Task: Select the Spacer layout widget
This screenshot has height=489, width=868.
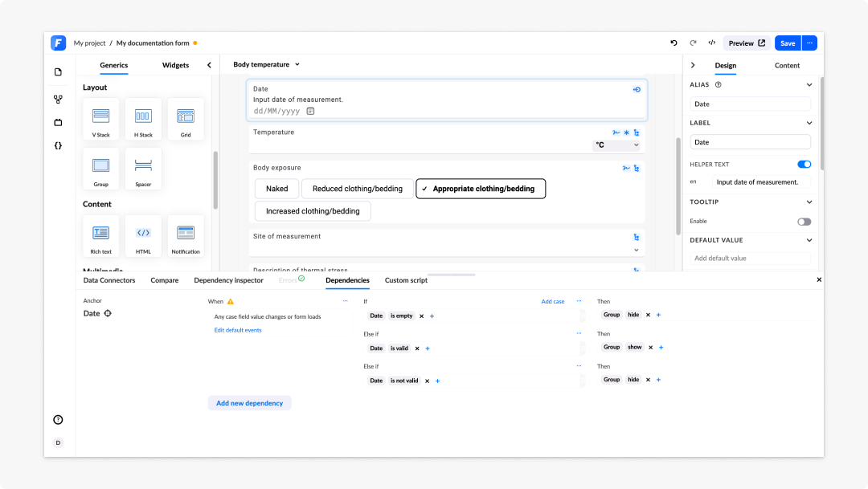Action: pyautogui.click(x=143, y=169)
